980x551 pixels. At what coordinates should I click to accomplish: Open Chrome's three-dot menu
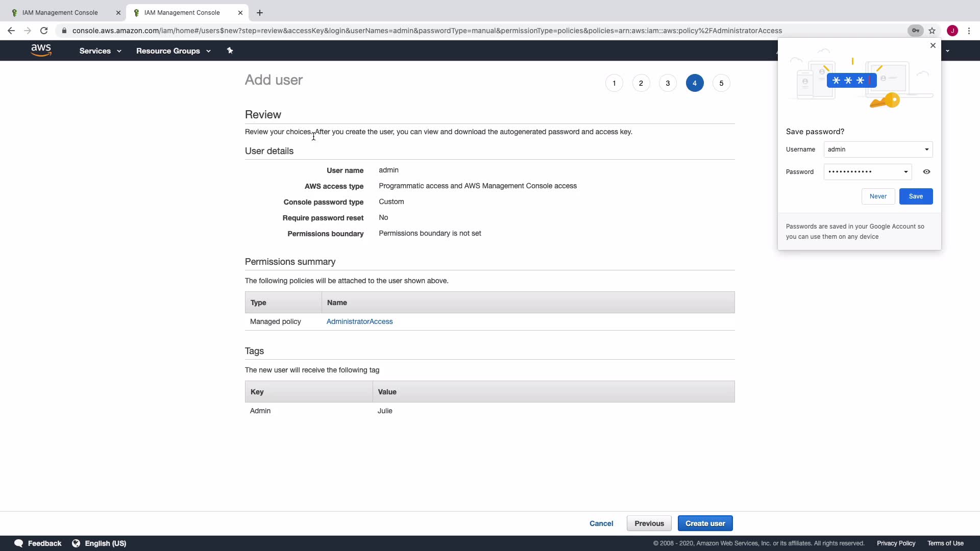point(969,31)
